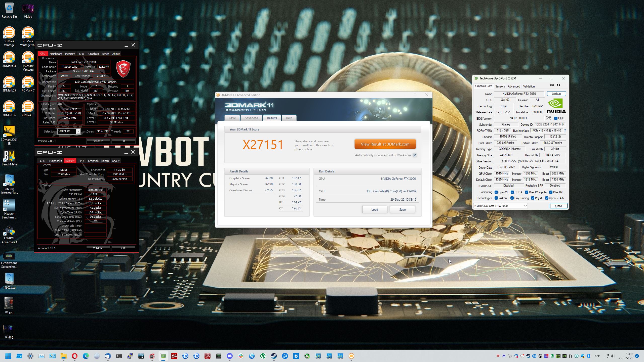Toggle the DirectML checkbox
The image size is (644, 362).
pyautogui.click(x=551, y=192)
